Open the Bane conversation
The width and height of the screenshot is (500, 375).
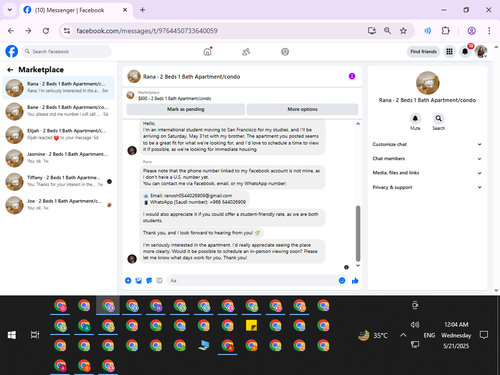pyautogui.click(x=59, y=111)
